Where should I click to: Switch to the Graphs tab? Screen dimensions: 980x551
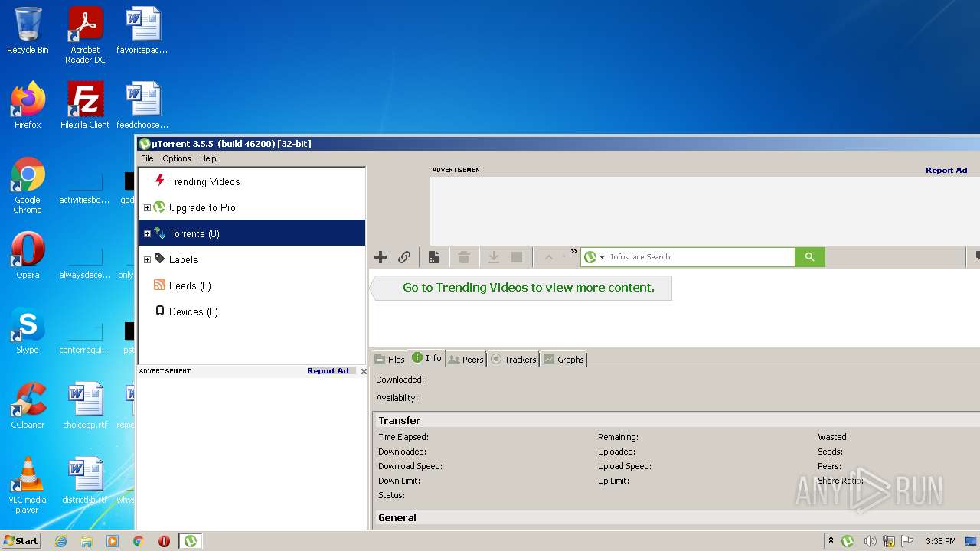tap(563, 359)
